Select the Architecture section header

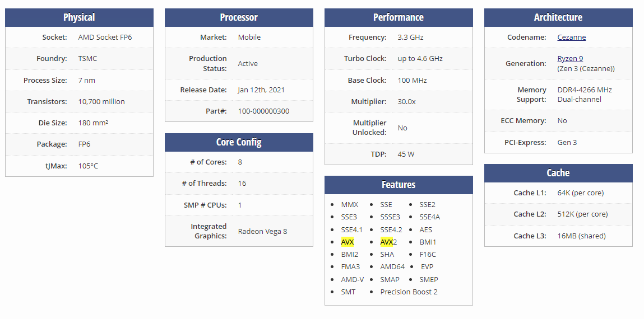click(x=558, y=17)
